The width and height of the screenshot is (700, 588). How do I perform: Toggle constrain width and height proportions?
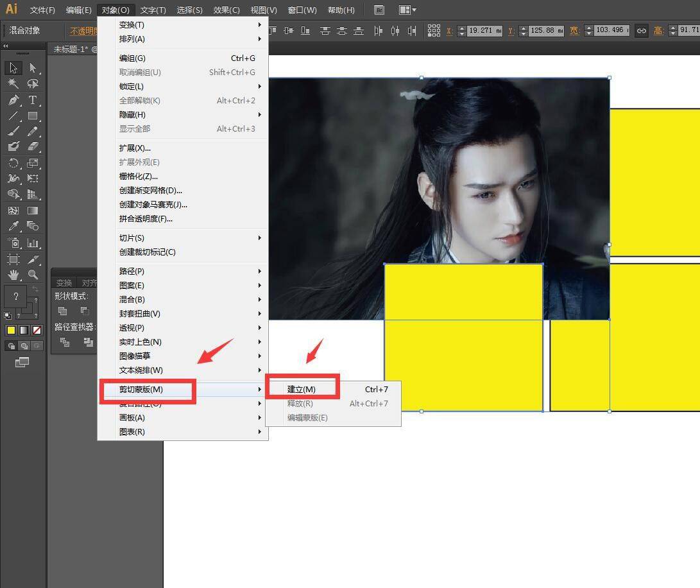click(x=641, y=31)
